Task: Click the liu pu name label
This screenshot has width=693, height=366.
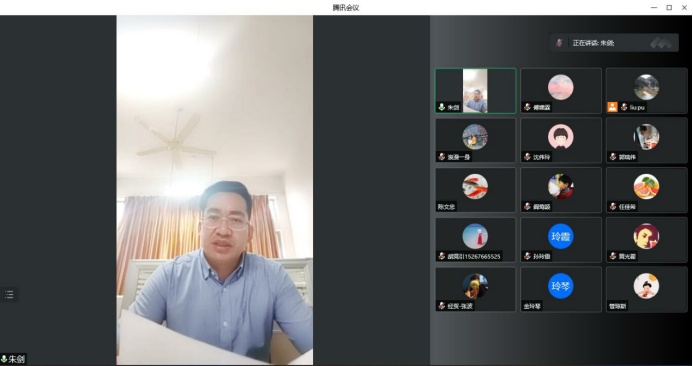Action: pos(637,107)
